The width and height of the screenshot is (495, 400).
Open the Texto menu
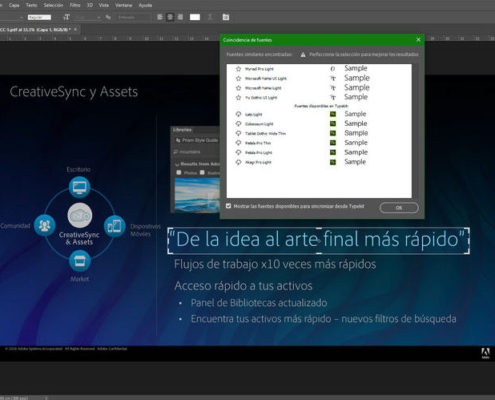pos(32,5)
